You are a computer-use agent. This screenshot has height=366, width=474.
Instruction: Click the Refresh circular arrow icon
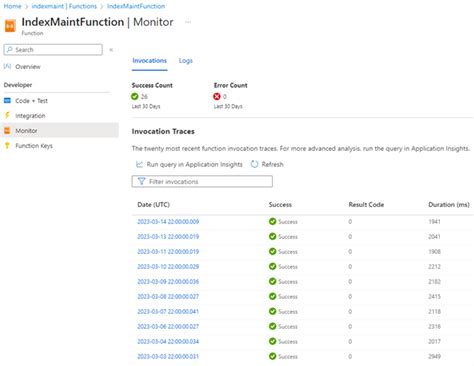(254, 164)
